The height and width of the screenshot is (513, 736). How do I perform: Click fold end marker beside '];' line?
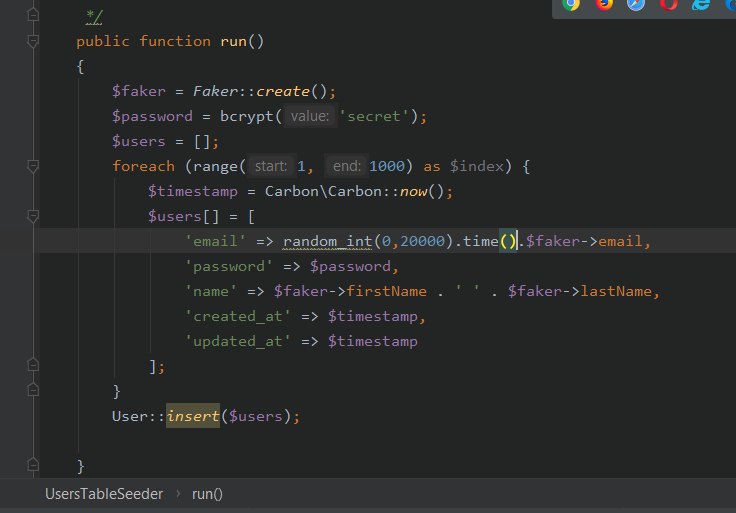tap(33, 365)
